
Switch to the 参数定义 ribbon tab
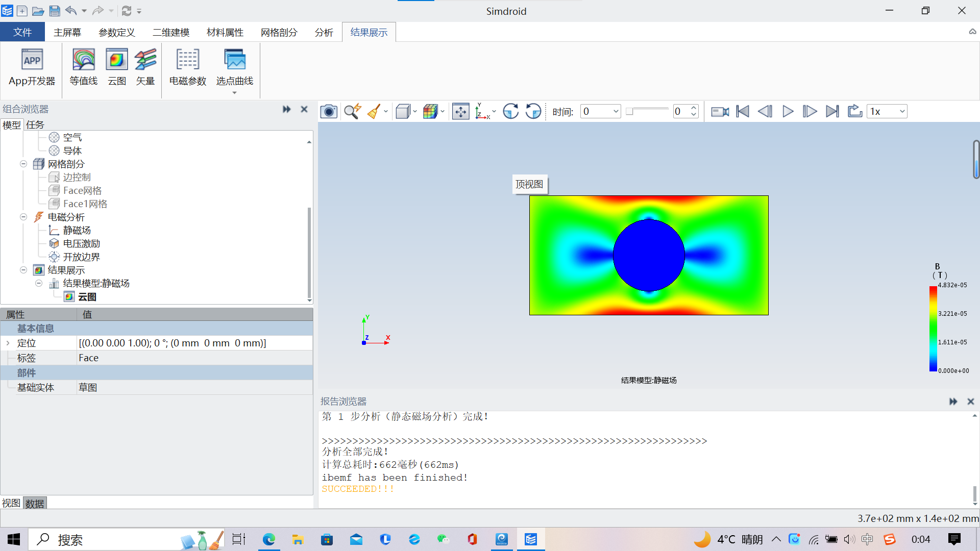point(117,32)
